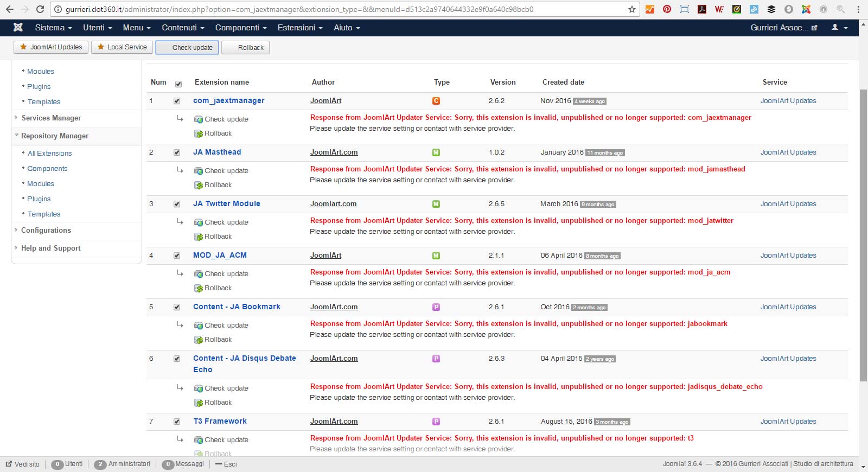Click module type icon in MOD_JA_ACM row
The width and height of the screenshot is (868, 472).
point(436,256)
